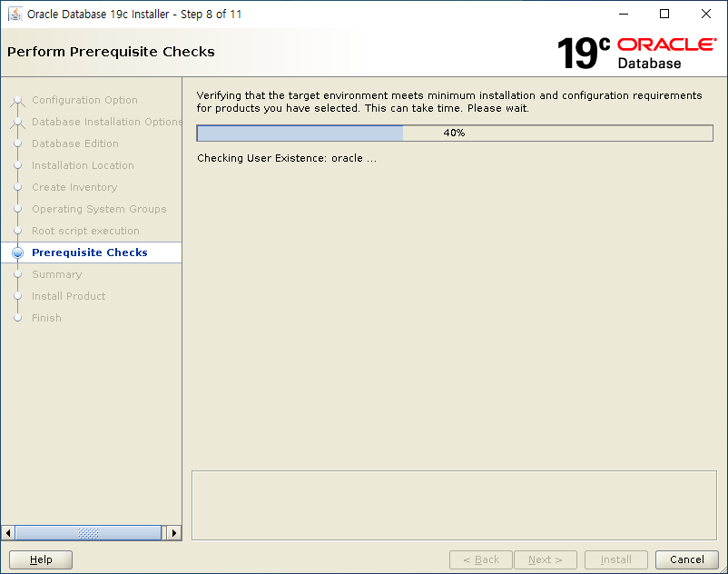
Task: Minimize the installer window
Action: coord(624,14)
